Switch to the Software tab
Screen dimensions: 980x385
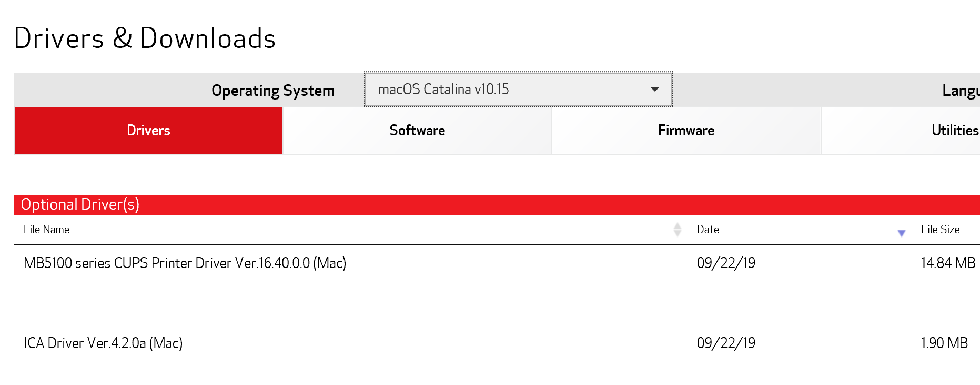coord(417,131)
